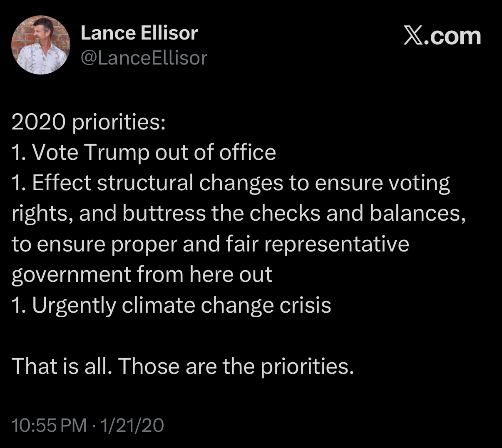Viewport: 502px width, 448px height.
Task: Open the @LanceEllisor handle link
Action: pyautogui.click(x=144, y=58)
